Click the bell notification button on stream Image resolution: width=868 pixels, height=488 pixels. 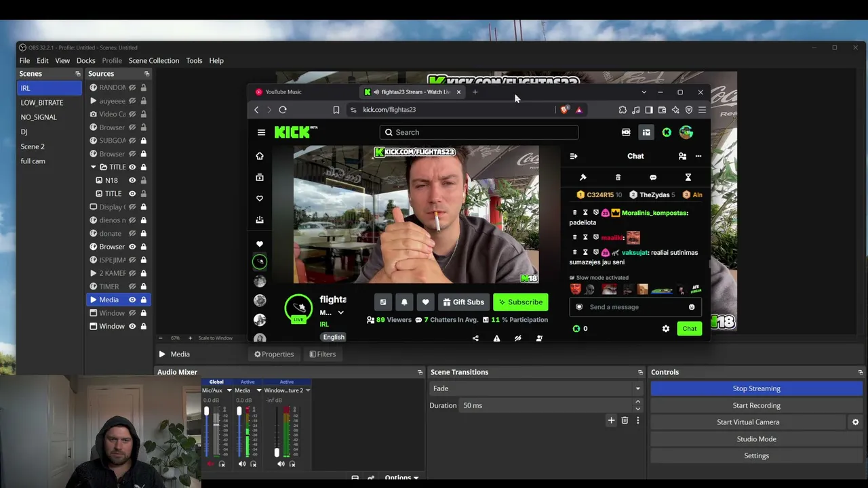(404, 302)
